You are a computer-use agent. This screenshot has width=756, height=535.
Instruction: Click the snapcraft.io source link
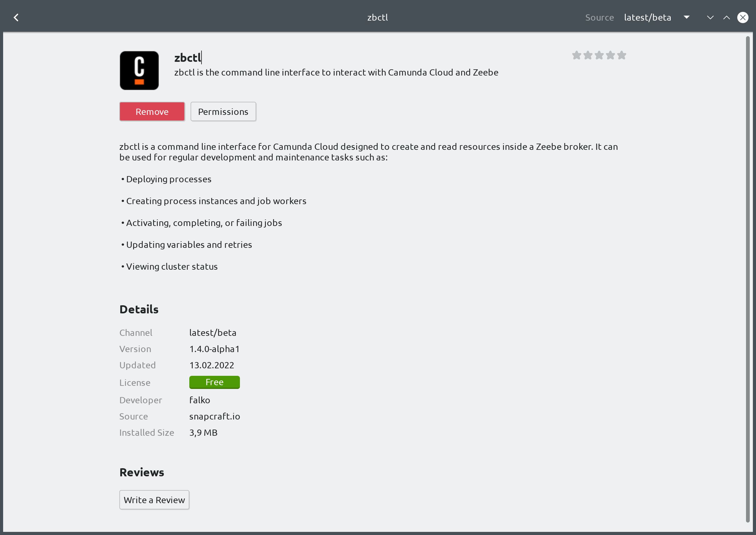(x=214, y=416)
